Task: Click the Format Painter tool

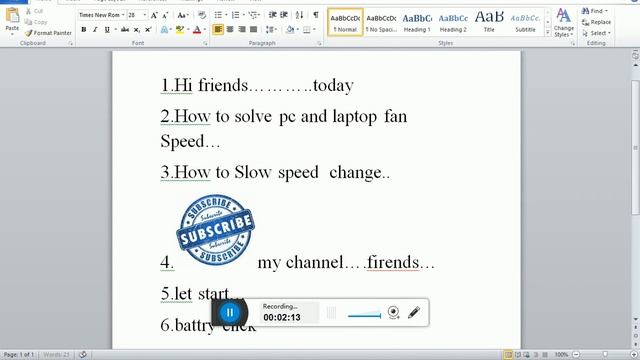Action: (48, 33)
